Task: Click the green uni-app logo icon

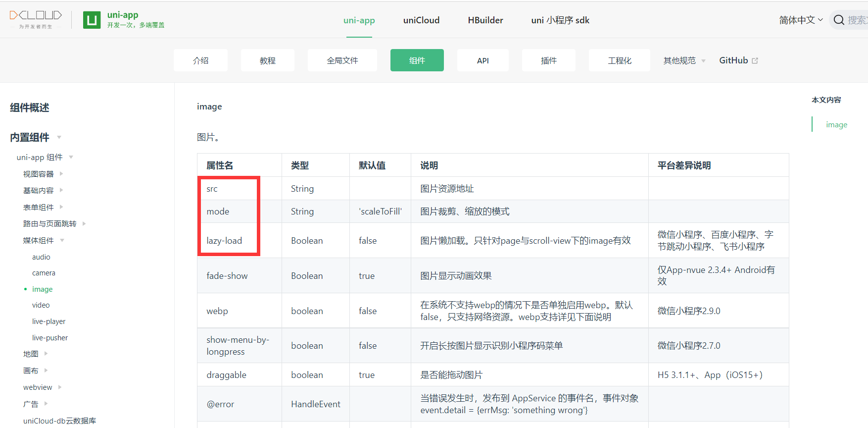Action: point(92,20)
